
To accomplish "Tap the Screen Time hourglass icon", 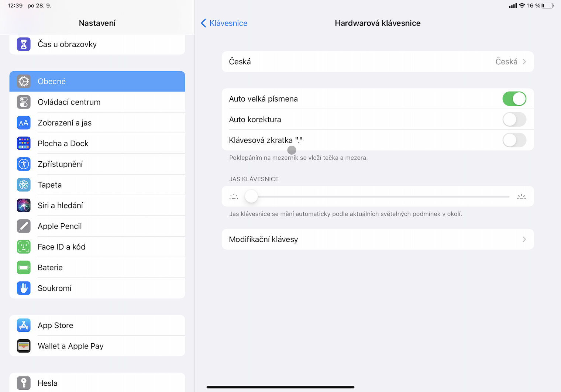I will 24,44.
